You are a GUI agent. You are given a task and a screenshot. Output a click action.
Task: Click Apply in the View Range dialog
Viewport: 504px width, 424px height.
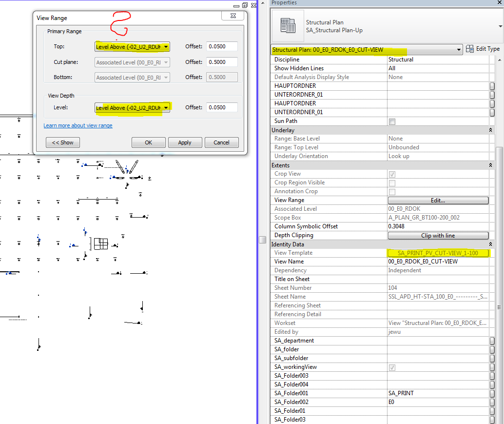[185, 142]
